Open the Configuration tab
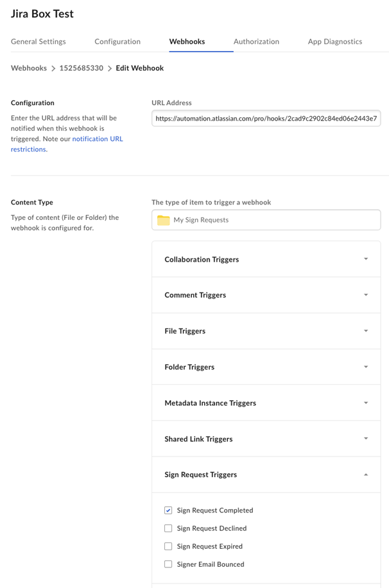The image size is (389, 588). click(117, 42)
